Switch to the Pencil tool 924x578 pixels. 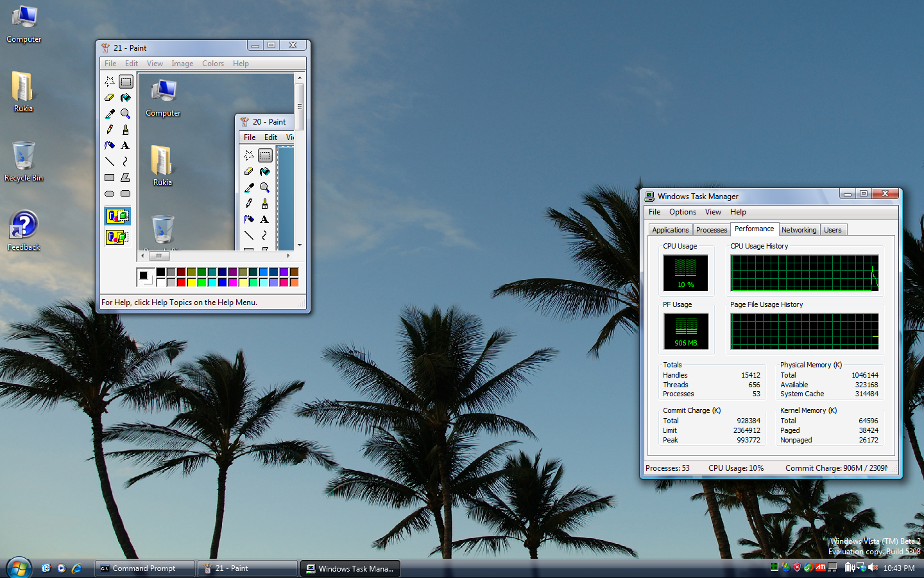point(110,130)
